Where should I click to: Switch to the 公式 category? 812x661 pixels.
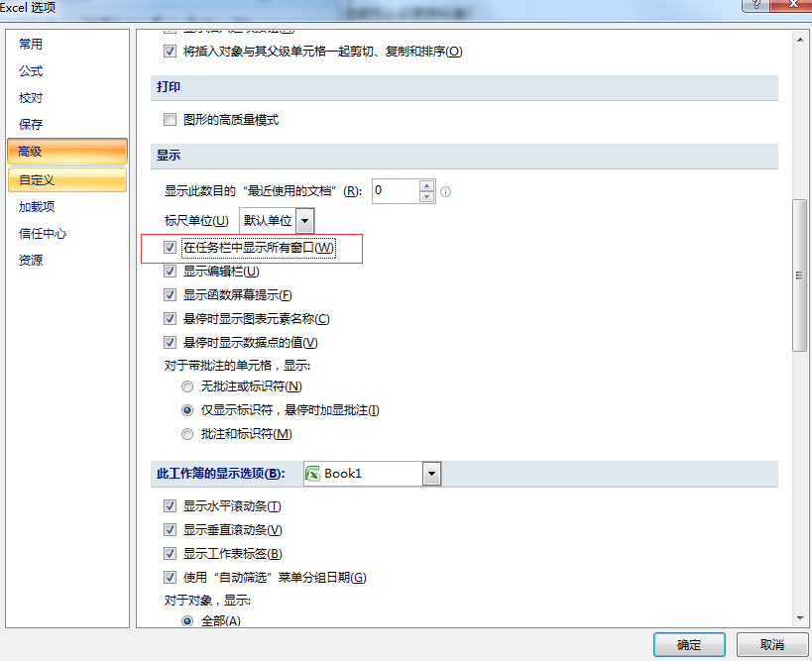(31, 71)
